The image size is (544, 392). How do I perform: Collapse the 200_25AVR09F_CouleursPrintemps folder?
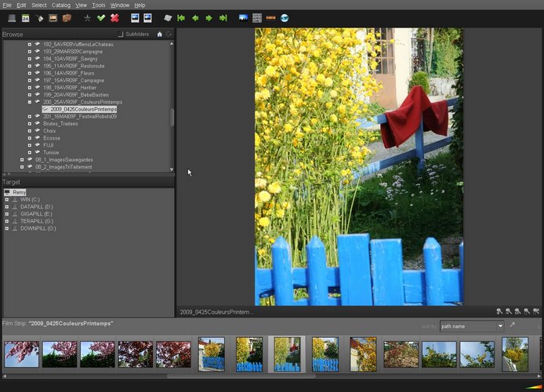[x=30, y=102]
